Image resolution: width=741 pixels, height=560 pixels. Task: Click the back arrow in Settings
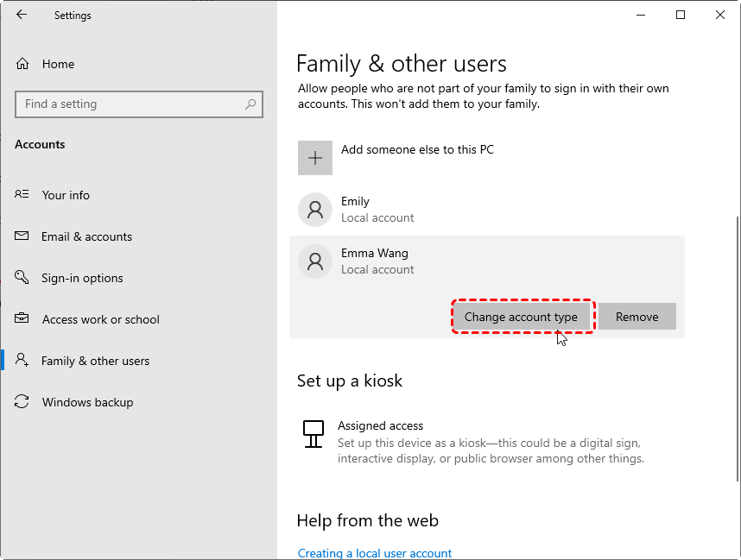tap(22, 15)
